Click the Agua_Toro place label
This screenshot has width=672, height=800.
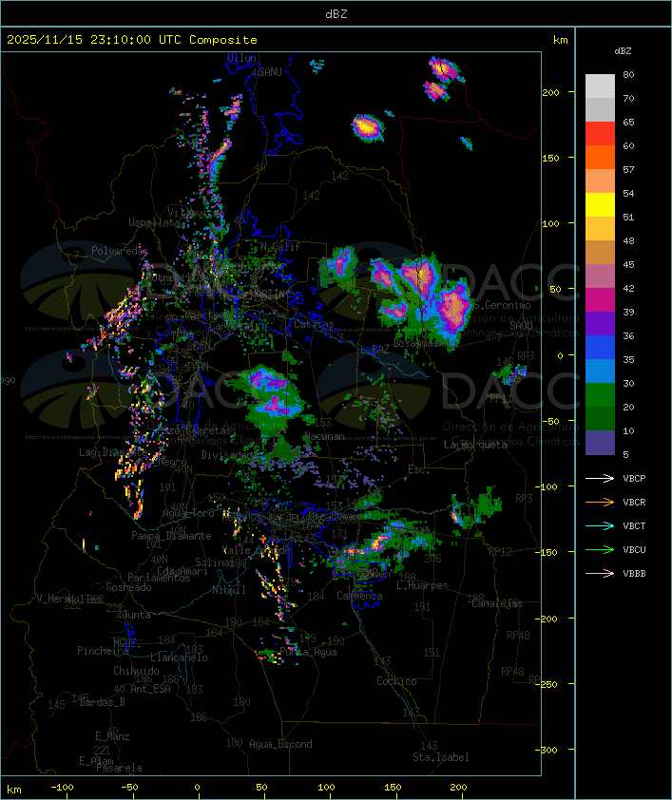[188, 513]
